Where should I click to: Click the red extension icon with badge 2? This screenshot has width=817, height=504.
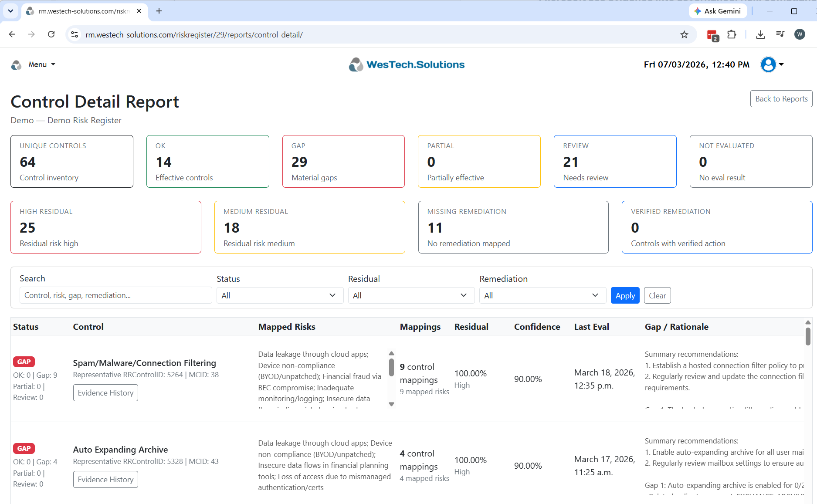(x=712, y=35)
